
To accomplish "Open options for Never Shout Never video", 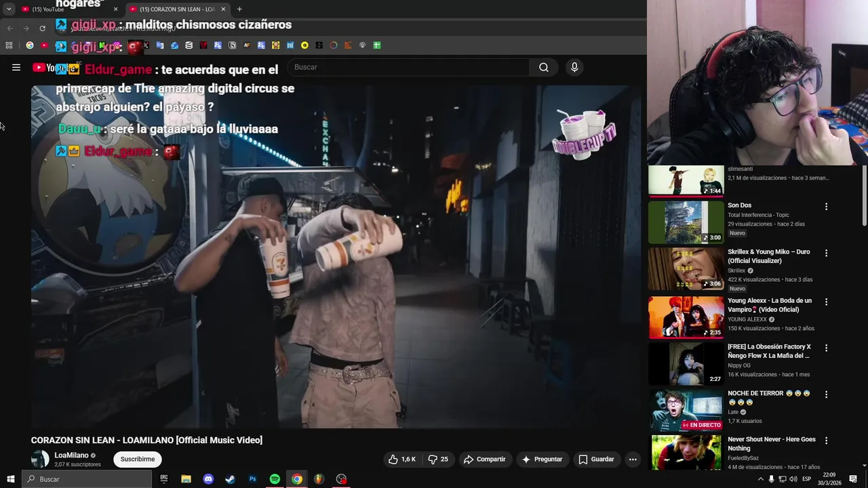I will (826, 441).
